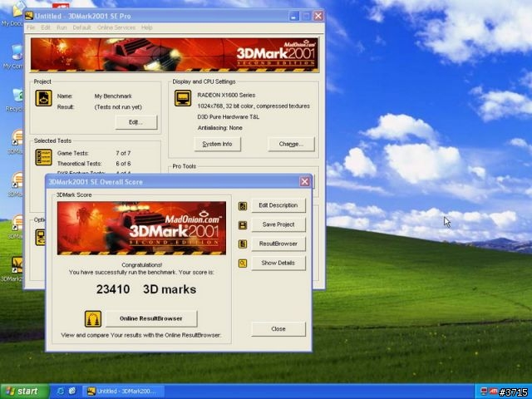The width and height of the screenshot is (532, 399).
Task: Open the Help menu in 3DMark2001
Action: click(x=147, y=27)
